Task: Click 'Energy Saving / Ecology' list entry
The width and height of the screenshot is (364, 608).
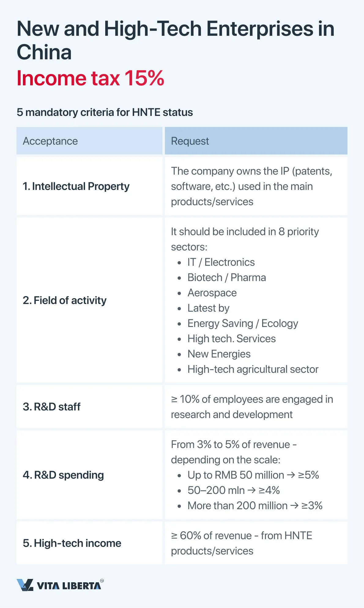Action: pos(243,323)
